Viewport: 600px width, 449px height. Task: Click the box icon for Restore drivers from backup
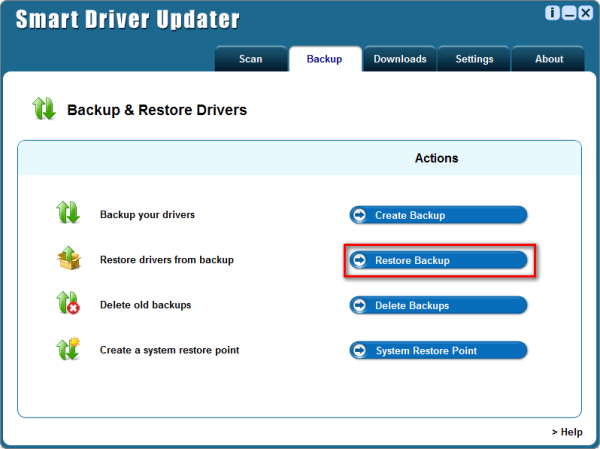(x=67, y=259)
